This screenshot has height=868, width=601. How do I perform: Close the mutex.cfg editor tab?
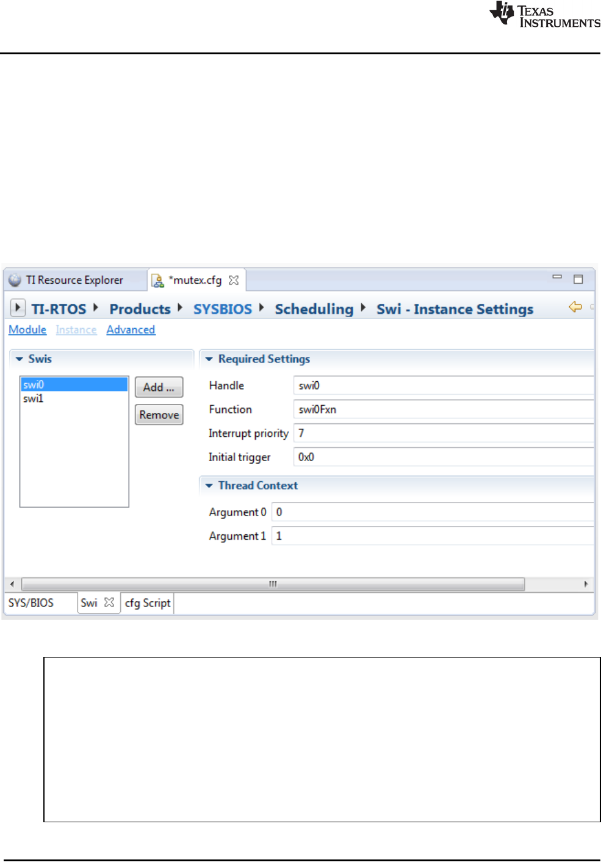tap(234, 280)
